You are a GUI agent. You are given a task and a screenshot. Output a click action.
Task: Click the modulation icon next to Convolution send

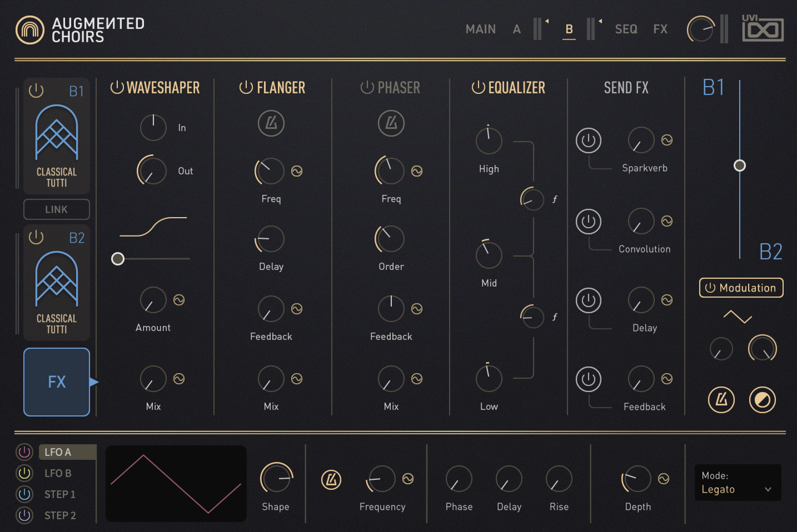667,221
